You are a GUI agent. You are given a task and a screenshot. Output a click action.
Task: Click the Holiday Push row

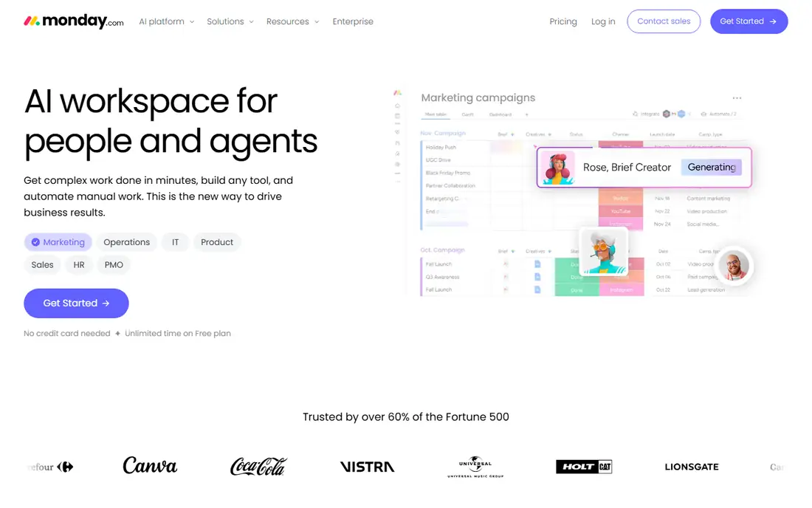[x=441, y=147]
